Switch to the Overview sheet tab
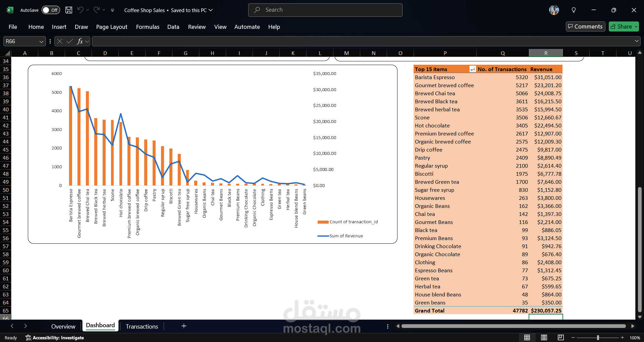The height and width of the screenshot is (342, 644). click(63, 326)
